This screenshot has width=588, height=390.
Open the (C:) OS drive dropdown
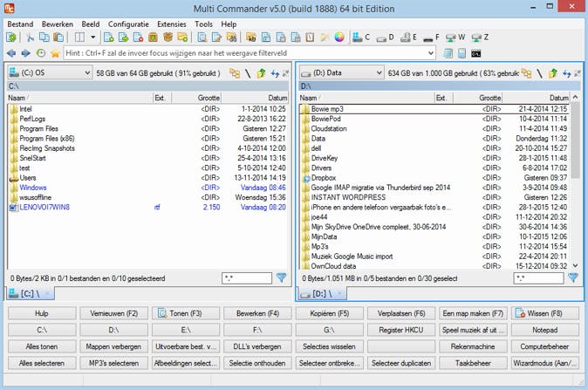[50, 72]
